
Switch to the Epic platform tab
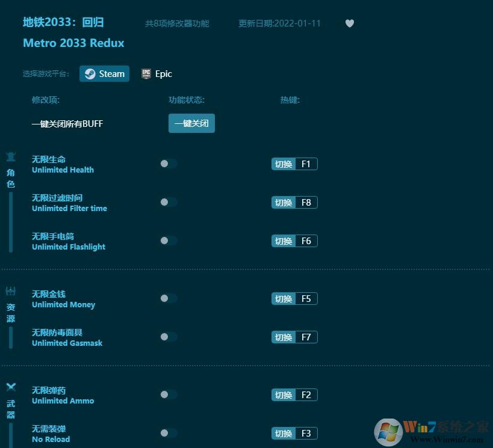coord(157,73)
